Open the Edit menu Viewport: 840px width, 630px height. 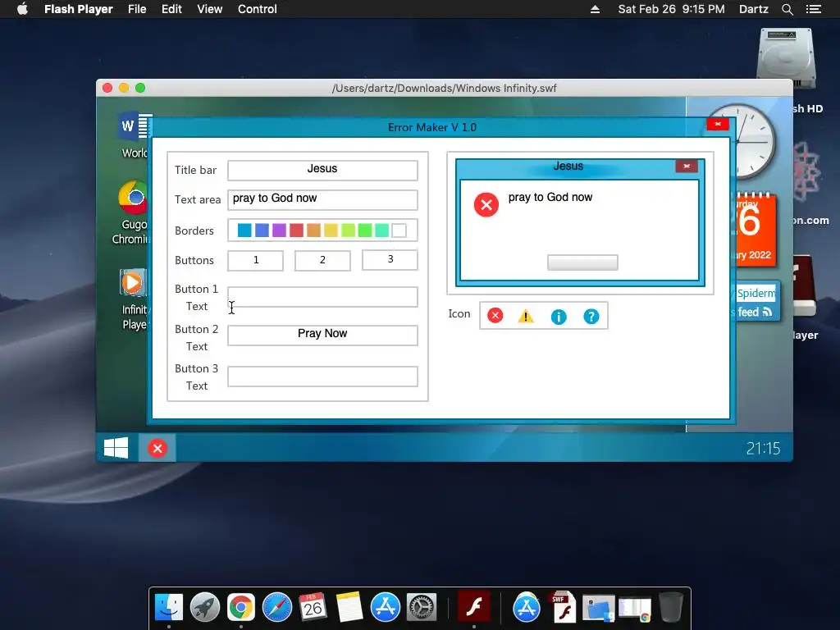click(171, 9)
